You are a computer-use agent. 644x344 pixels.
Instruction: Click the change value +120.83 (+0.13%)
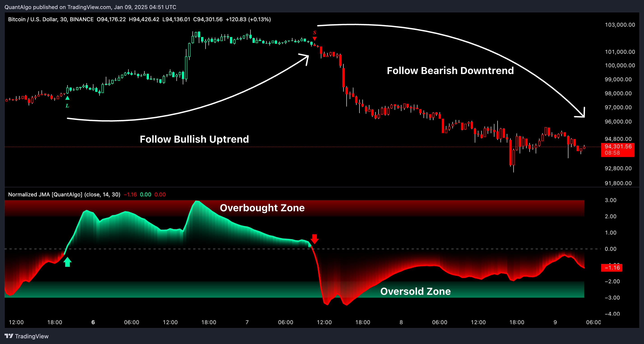pos(248,19)
